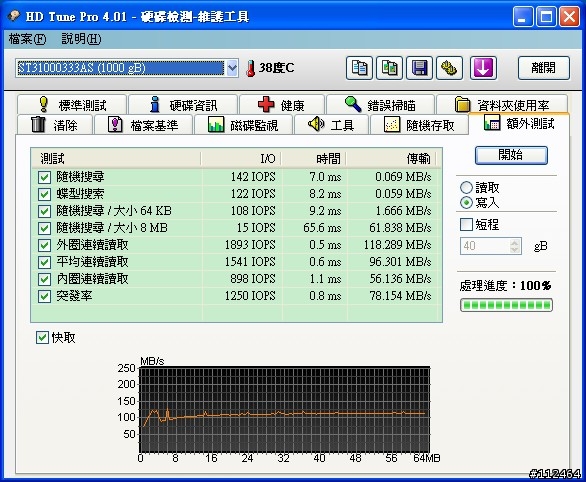Open the 檔案(F) menu
Viewport: 586px width, 482px height.
[27, 39]
